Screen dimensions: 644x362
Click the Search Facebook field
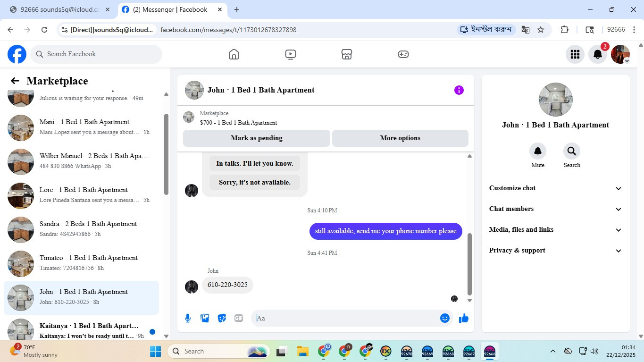point(96,54)
